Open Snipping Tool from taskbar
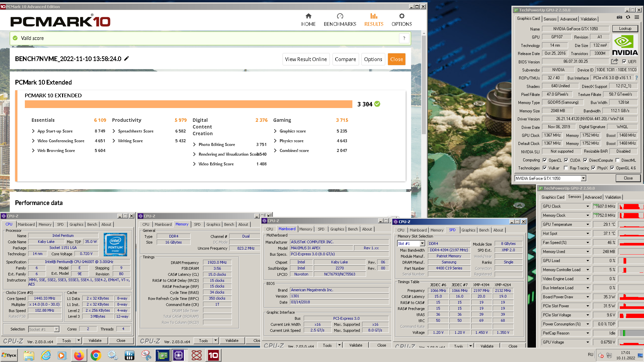 [x=146, y=355]
